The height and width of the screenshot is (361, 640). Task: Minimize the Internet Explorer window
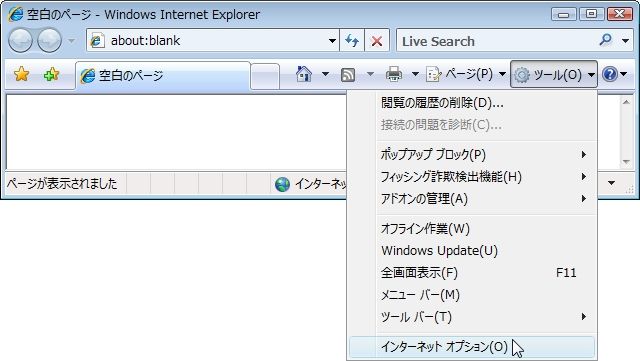[563, 14]
